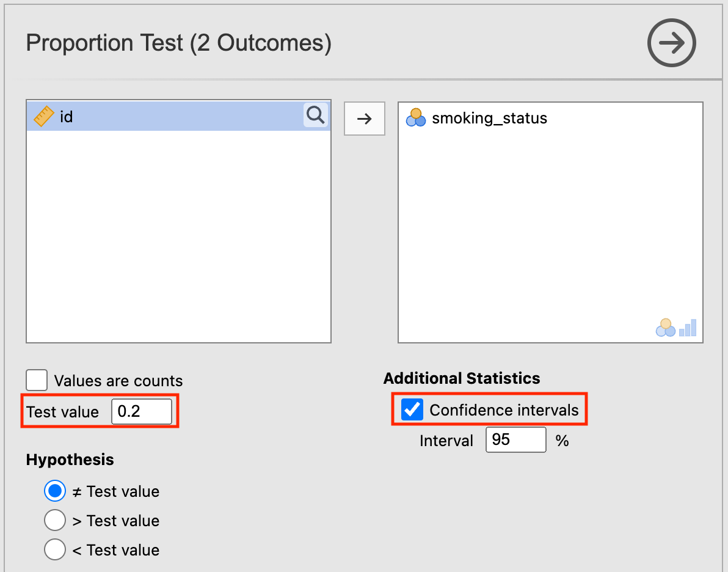Select the ≠ Test value hypothesis
The width and height of the screenshot is (728, 572).
tap(55, 491)
